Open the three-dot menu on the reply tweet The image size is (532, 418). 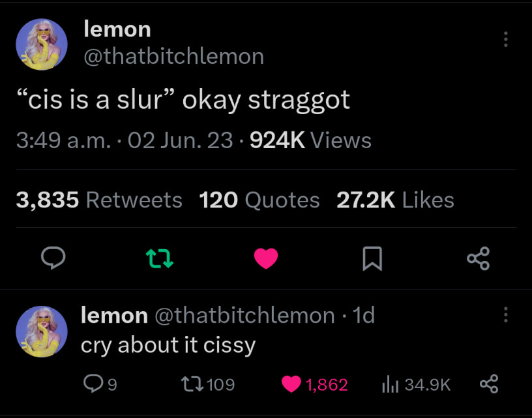pyautogui.click(x=505, y=315)
